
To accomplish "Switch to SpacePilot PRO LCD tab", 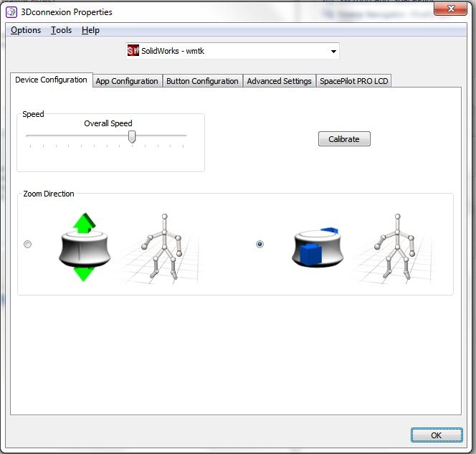I will pyautogui.click(x=354, y=81).
